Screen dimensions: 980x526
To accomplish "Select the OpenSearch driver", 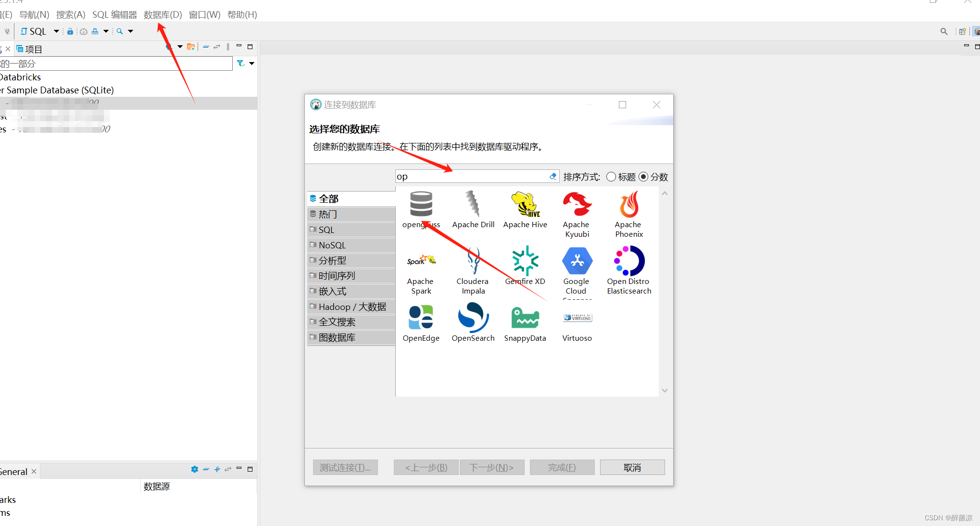I will click(473, 318).
